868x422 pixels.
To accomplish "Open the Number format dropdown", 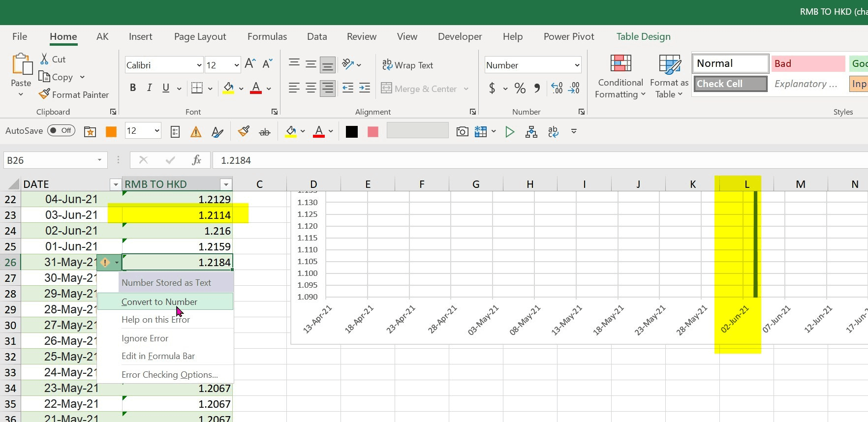I will point(577,65).
